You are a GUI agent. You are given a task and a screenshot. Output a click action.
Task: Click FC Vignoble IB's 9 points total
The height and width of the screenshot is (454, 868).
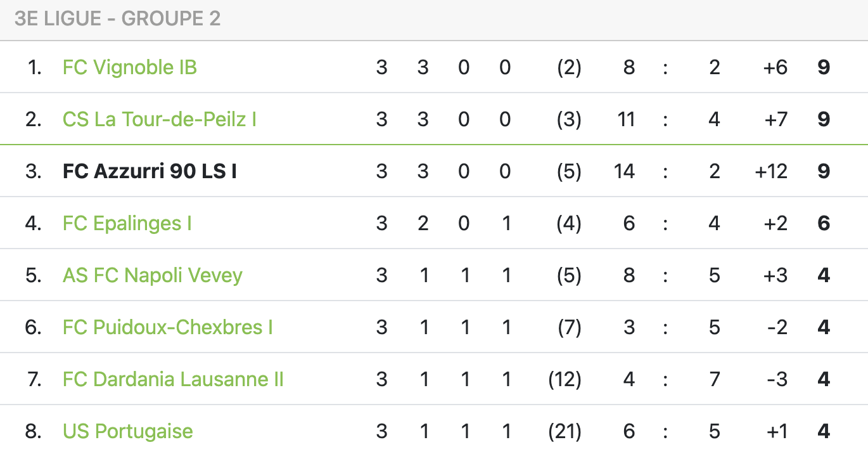824,67
